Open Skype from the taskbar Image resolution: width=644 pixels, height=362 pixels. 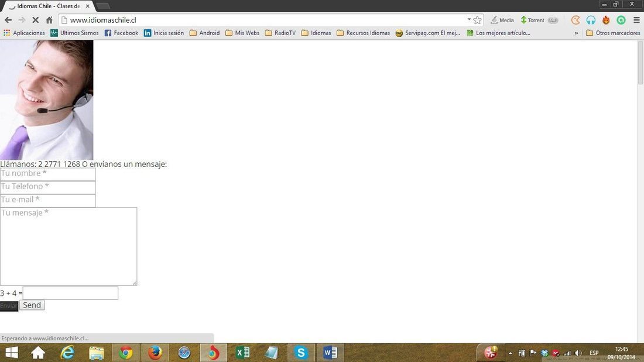pos(301,353)
